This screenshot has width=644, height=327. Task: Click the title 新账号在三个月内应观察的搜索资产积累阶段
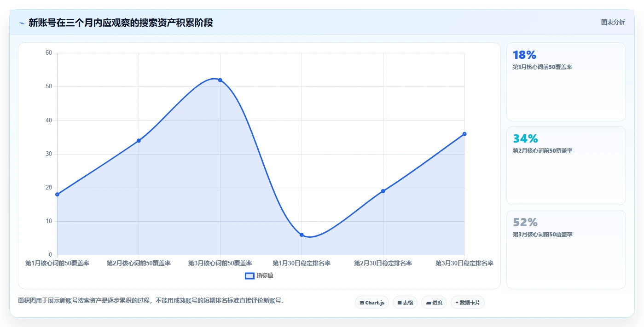[121, 23]
